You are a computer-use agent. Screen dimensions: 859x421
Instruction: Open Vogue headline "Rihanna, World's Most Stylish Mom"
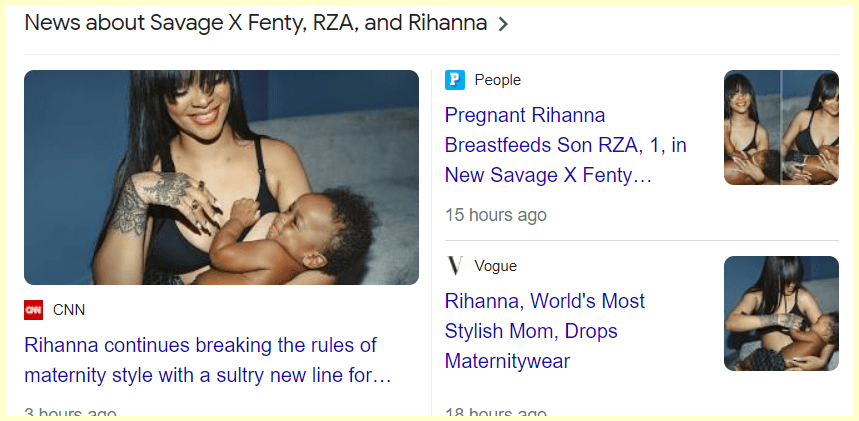pos(545,331)
